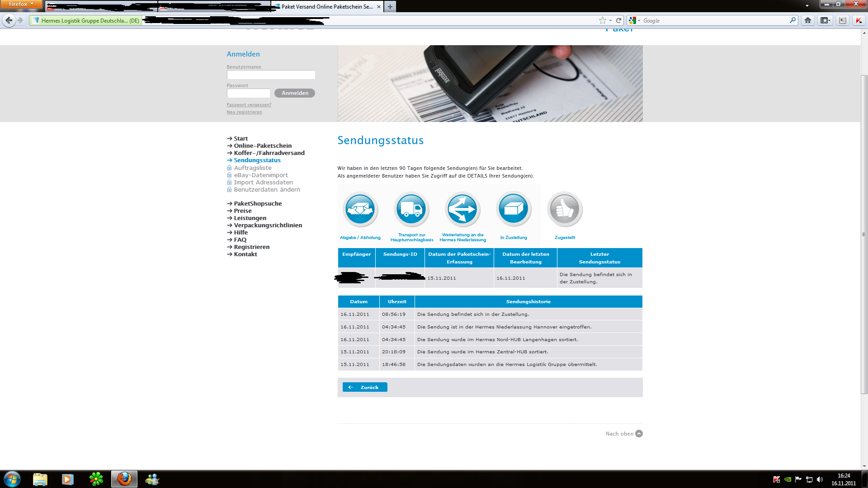Bookmark page with the star icon
Image resolution: width=868 pixels, height=488 pixels.
click(602, 20)
